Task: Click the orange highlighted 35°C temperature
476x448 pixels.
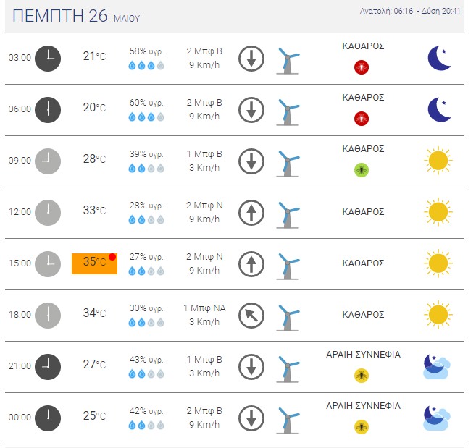Action: point(94,263)
